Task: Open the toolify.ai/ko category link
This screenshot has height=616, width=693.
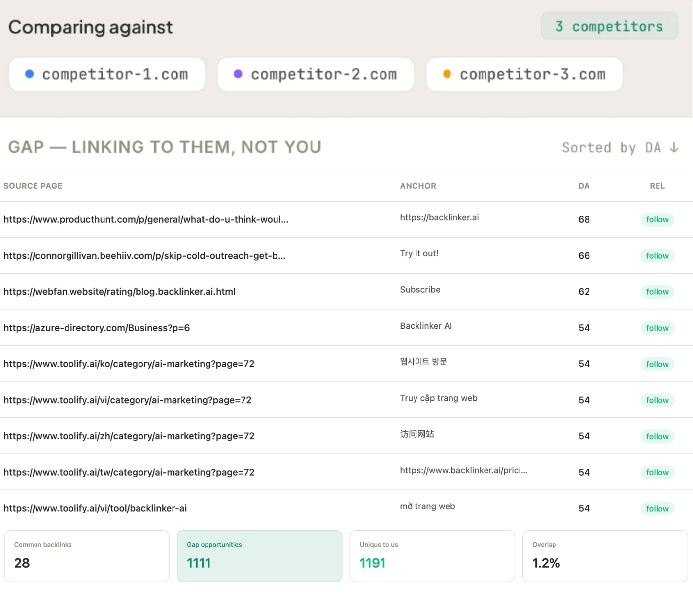Action: pos(129,364)
